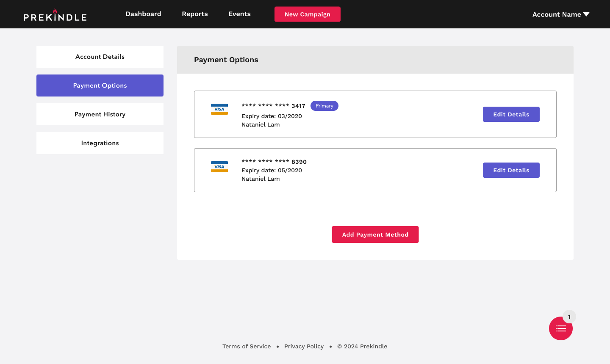610x364 pixels.
Task: Click the Prekindle logo
Action: pyautogui.click(x=55, y=15)
